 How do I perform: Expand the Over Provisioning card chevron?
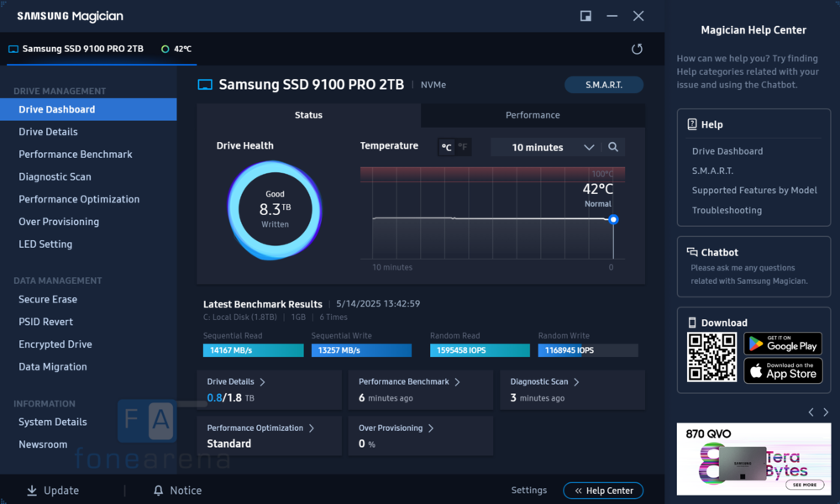431,428
